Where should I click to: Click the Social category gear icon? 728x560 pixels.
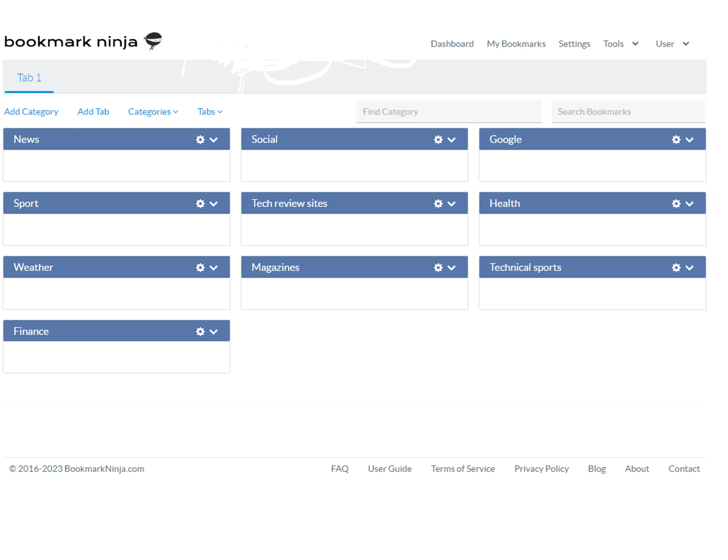pos(438,139)
